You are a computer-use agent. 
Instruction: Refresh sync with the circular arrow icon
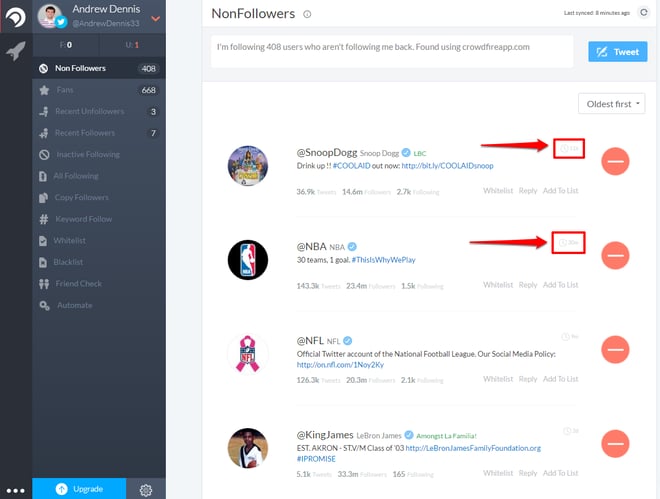pos(644,13)
